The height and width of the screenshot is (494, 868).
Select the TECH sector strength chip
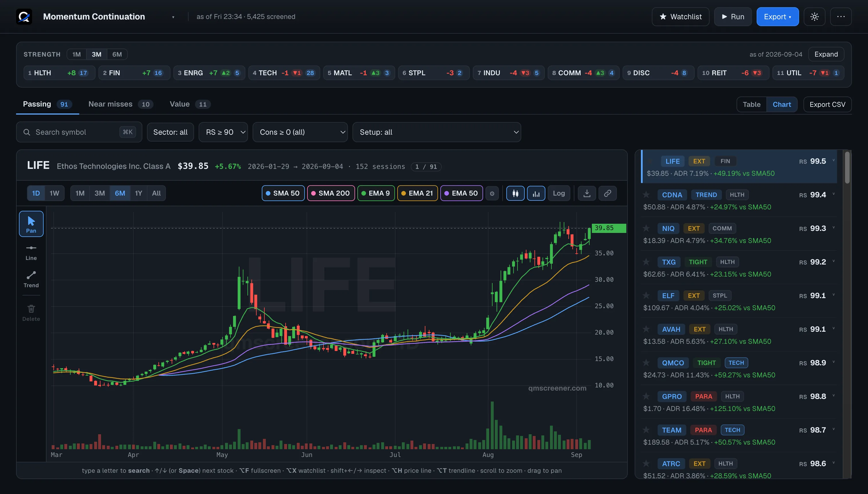(x=284, y=73)
